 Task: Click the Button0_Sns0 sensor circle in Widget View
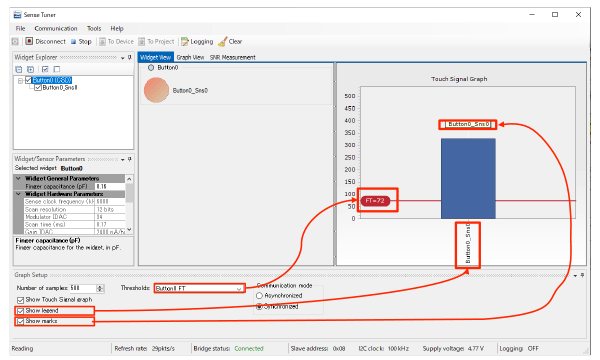[x=156, y=90]
